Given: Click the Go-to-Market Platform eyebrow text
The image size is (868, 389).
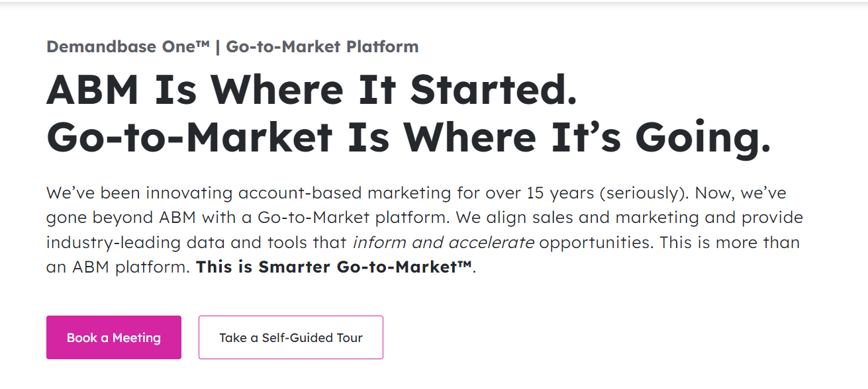Looking at the screenshot, I should click(322, 46).
